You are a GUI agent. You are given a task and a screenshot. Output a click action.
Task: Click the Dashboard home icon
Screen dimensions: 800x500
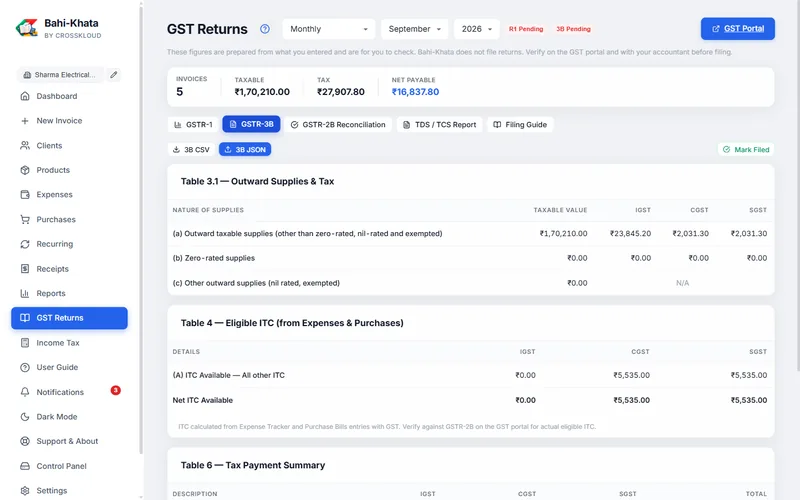(x=24, y=96)
